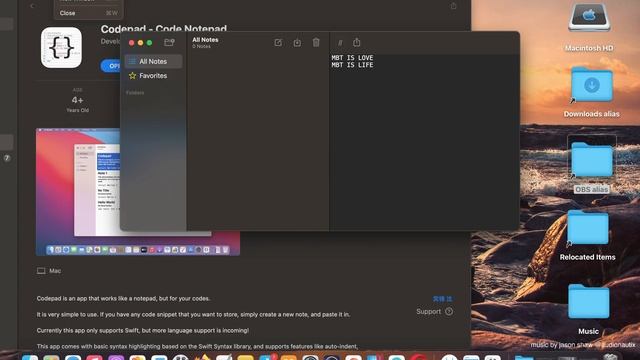
Task: Go back in the App Store window
Action: coord(32,6)
